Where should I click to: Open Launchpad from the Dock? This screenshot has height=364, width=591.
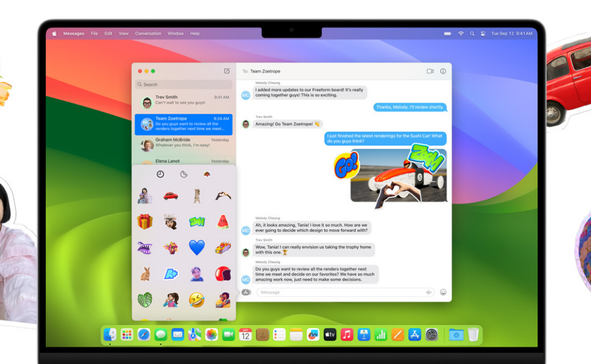pos(127,334)
